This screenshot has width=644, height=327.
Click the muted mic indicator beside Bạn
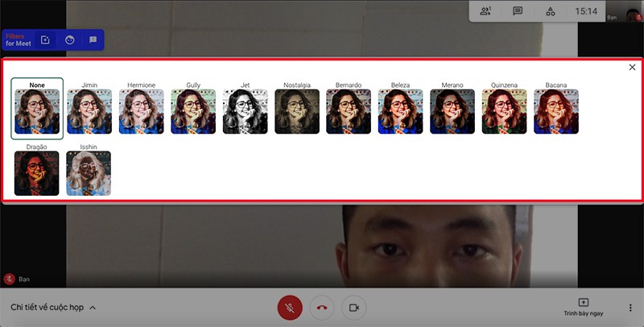tap(10, 279)
